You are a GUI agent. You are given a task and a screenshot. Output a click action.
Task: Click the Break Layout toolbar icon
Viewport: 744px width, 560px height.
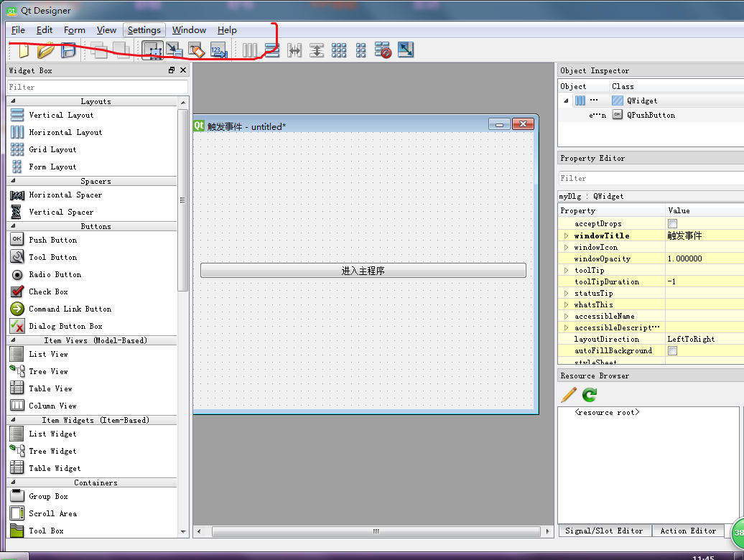(x=383, y=50)
